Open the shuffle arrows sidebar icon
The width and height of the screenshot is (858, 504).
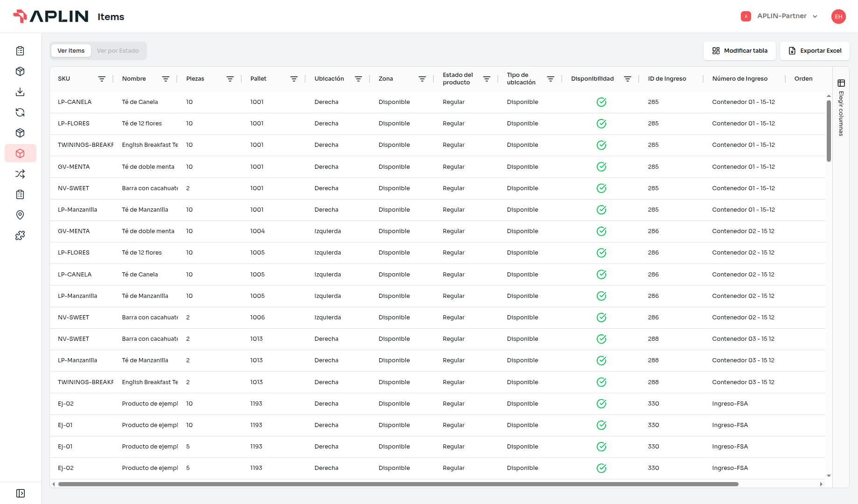20,174
